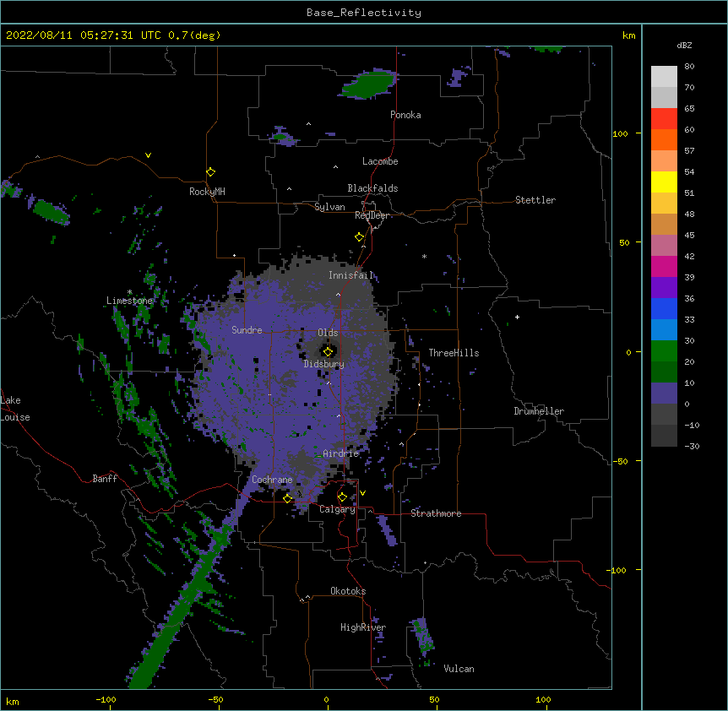The width and height of the screenshot is (728, 711).
Task: Select the Olds label
Action: (x=328, y=333)
